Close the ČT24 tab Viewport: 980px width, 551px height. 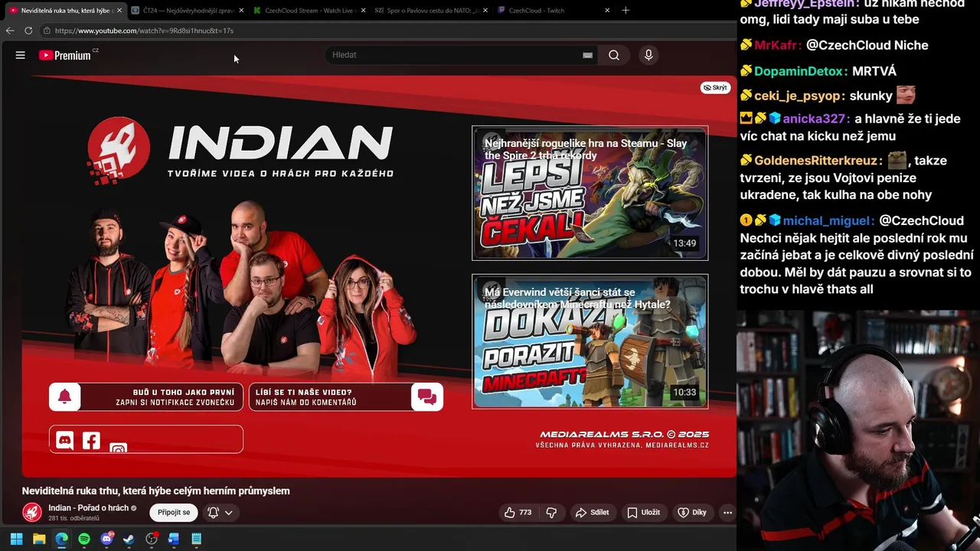[240, 11]
